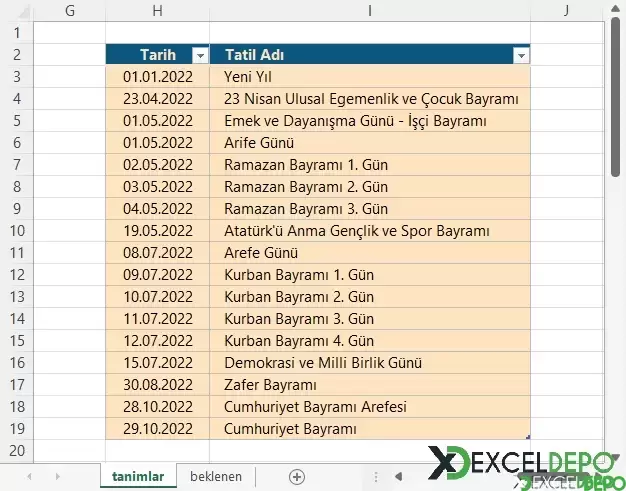The width and height of the screenshot is (626, 491).
Task: Select cell with date 02.05.2022
Action: [158, 164]
